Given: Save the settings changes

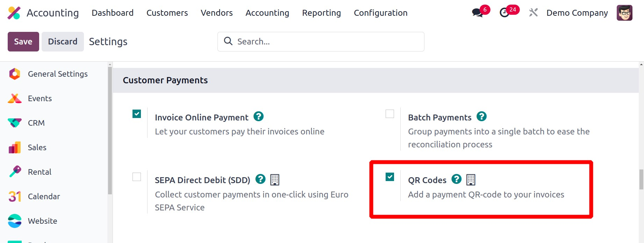Looking at the screenshot, I should (23, 42).
